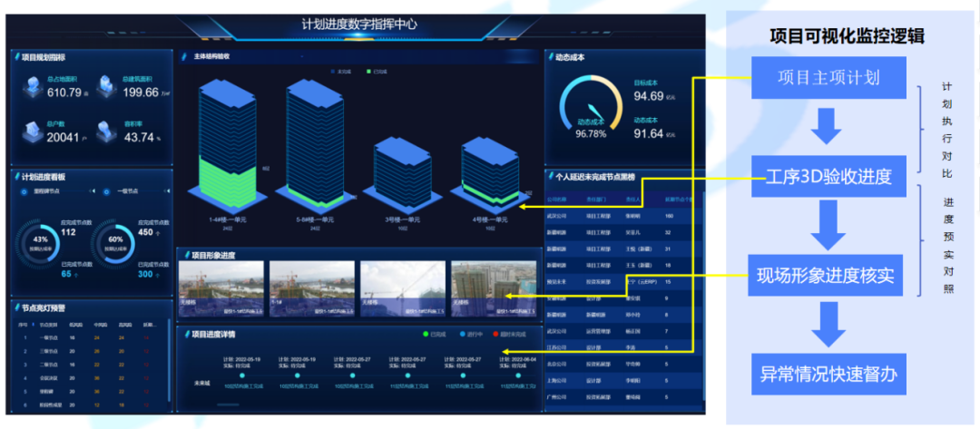Click the feather icon beside 主体结构验收
This screenshot has height=429, width=980.
185,57
